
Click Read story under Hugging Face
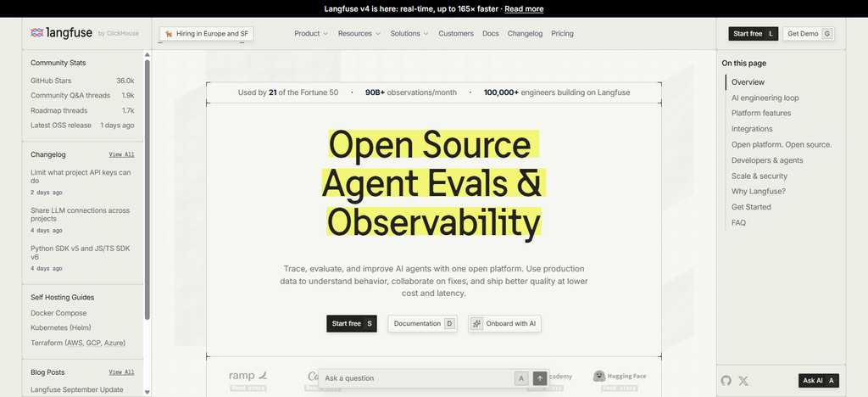pyautogui.click(x=620, y=389)
